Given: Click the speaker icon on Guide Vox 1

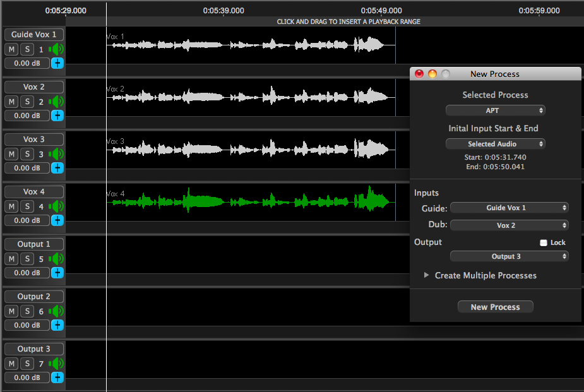Looking at the screenshot, I should coord(57,49).
